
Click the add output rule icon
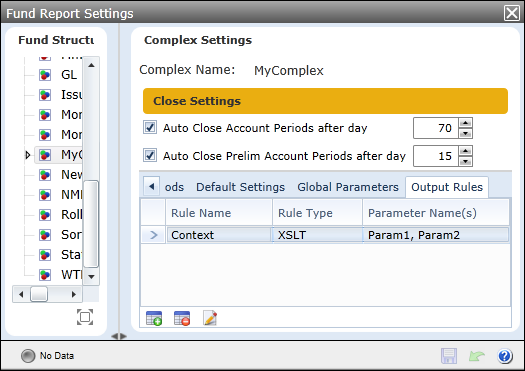pyautogui.click(x=154, y=318)
